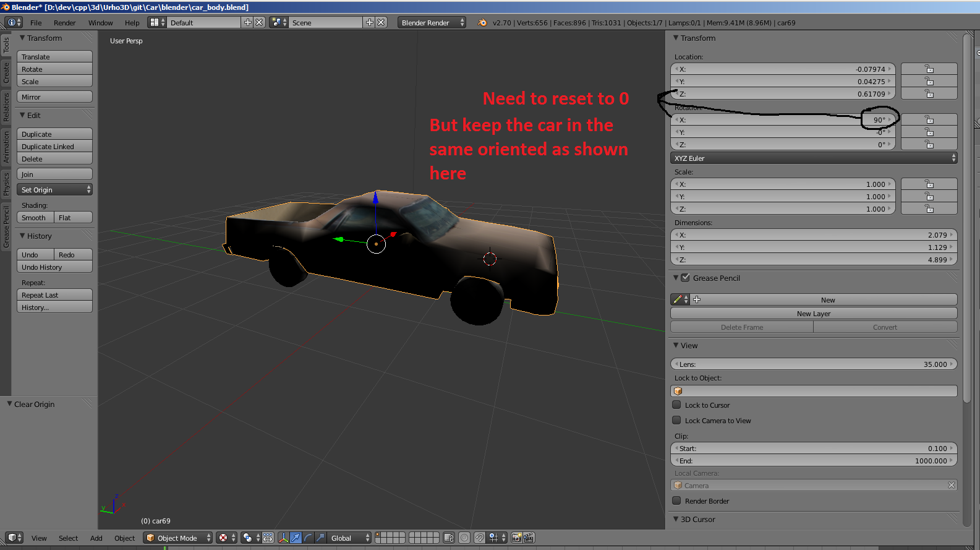The width and height of the screenshot is (980, 550).
Task: Click the Duplicate Linked button
Action: click(54, 146)
